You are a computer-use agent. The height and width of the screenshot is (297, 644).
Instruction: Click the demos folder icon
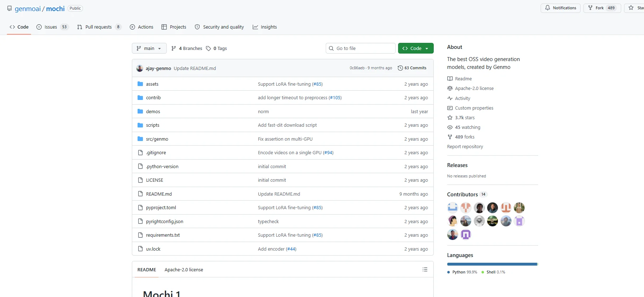[140, 111]
